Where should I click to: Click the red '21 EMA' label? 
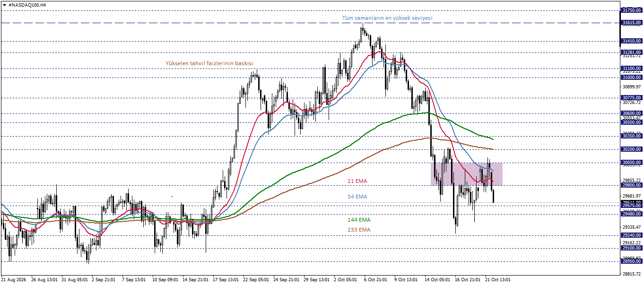coord(357,181)
